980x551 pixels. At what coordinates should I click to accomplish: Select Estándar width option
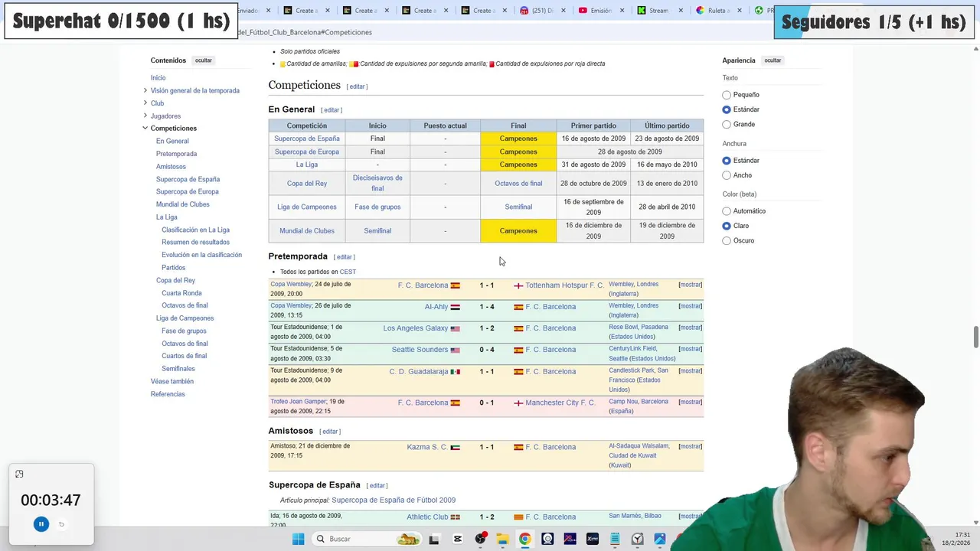[x=727, y=161]
